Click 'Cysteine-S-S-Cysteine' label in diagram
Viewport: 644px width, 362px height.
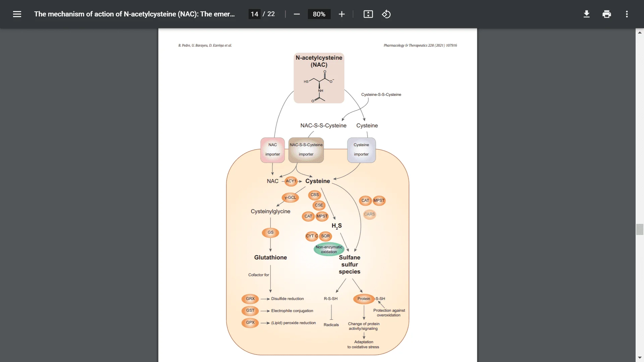tap(381, 95)
